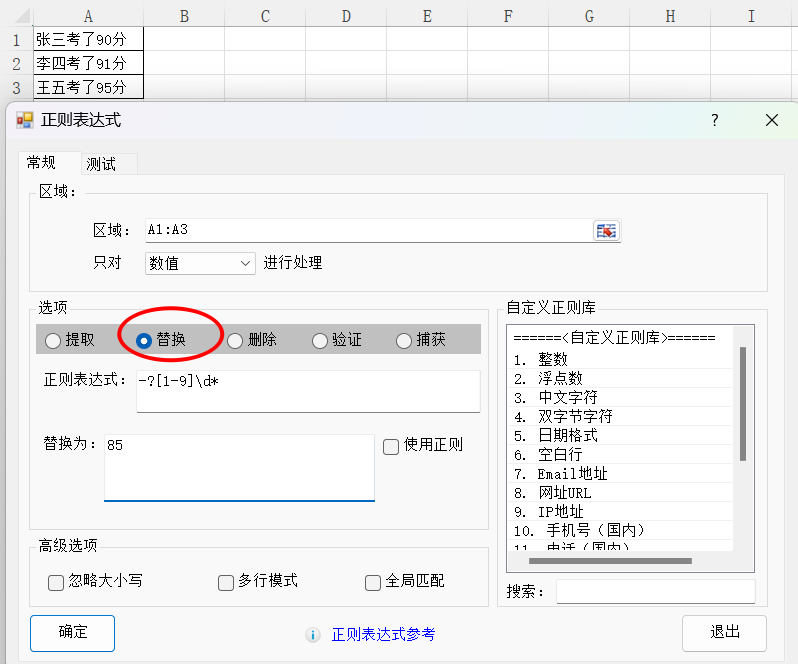
Task: Click the range selector icon beside A1:A3
Action: coord(606,231)
